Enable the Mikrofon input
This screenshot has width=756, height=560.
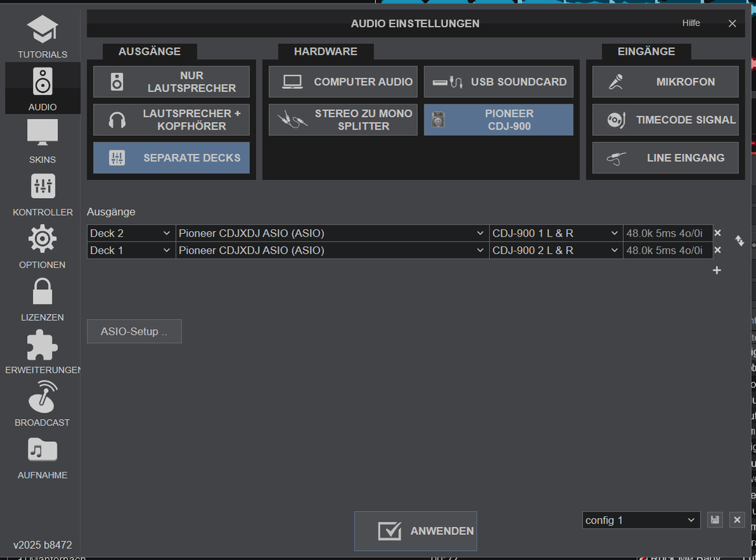click(x=666, y=82)
